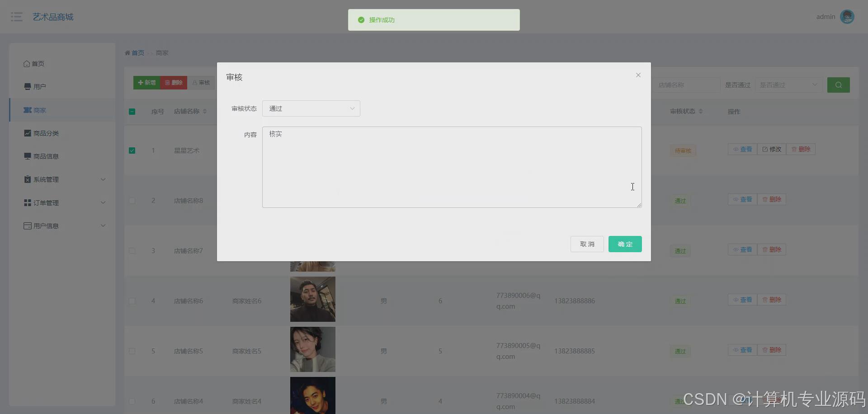
Task: Click 删除 for row 店铺名称6
Action: tap(772, 300)
